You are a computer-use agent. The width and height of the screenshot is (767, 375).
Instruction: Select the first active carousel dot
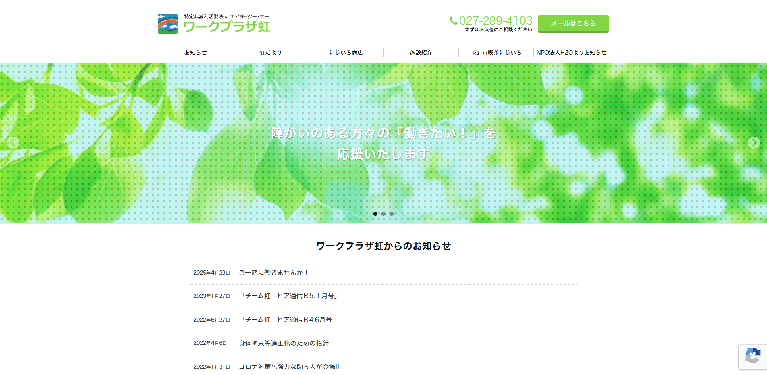pos(375,214)
